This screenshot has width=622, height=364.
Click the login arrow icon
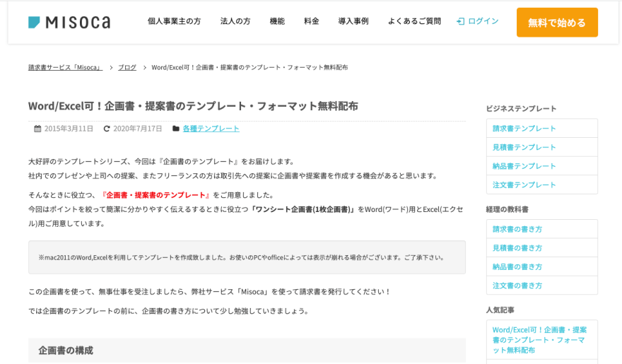point(460,21)
